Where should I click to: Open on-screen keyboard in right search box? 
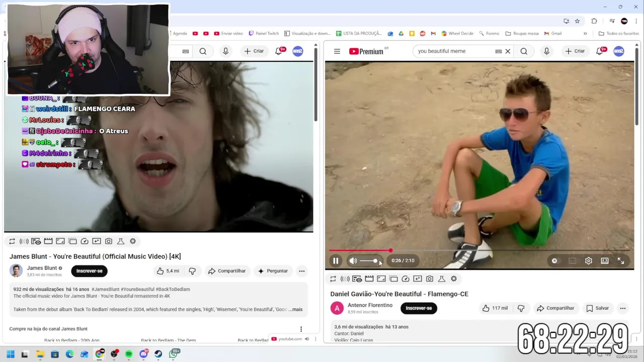(x=498, y=51)
